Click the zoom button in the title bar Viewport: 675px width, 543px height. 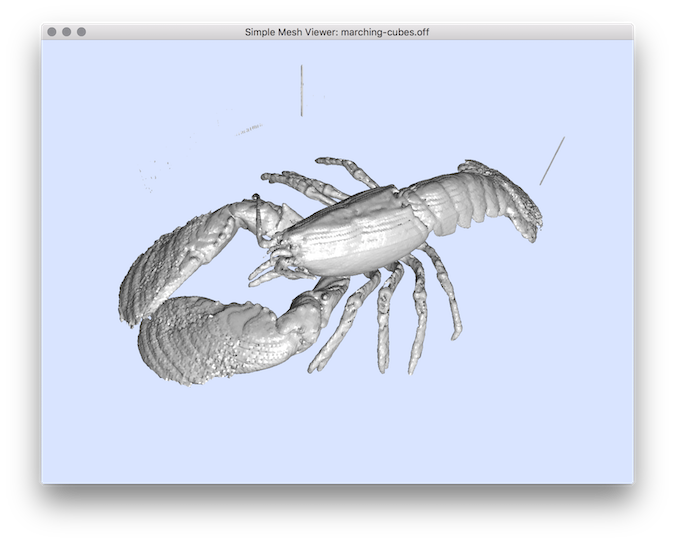click(82, 32)
